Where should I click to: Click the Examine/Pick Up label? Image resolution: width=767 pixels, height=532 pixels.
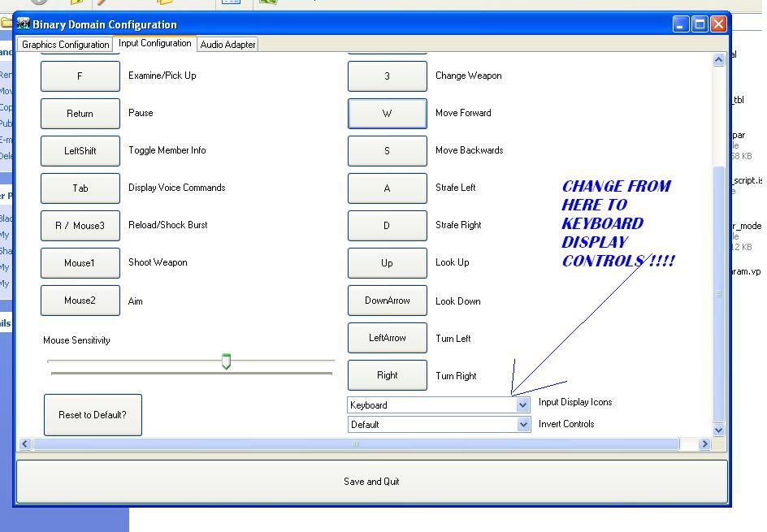point(162,76)
